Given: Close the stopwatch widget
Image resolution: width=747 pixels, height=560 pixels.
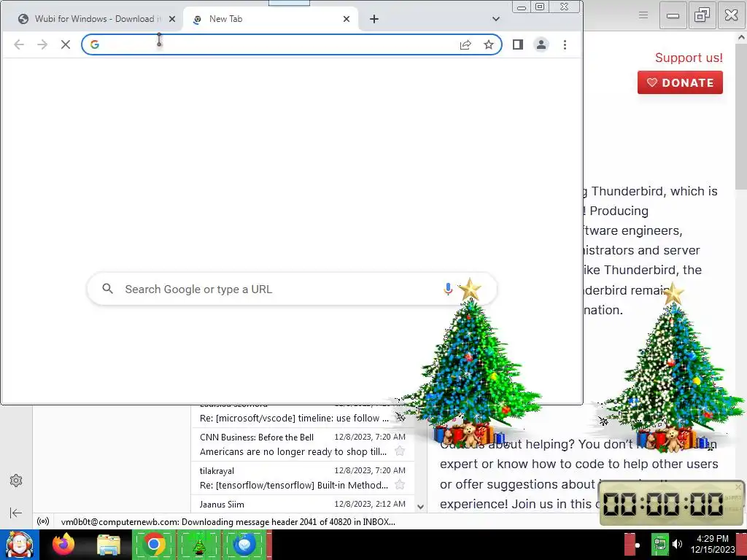Looking at the screenshot, I should point(738,486).
